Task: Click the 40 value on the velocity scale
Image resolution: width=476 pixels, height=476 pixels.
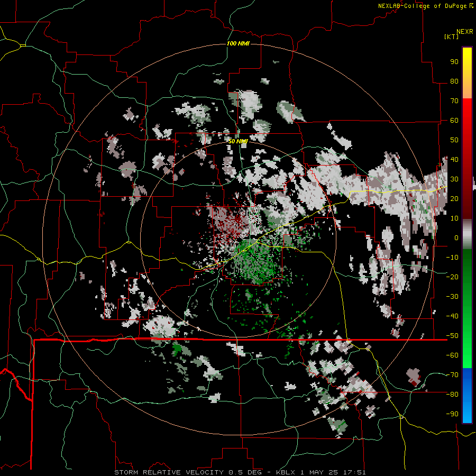Action: click(x=454, y=160)
